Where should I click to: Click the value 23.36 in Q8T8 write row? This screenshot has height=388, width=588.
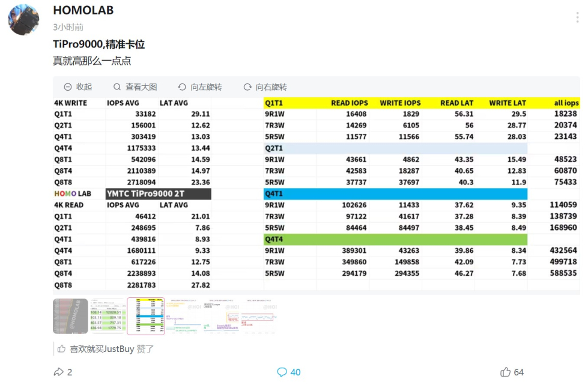tap(201, 182)
